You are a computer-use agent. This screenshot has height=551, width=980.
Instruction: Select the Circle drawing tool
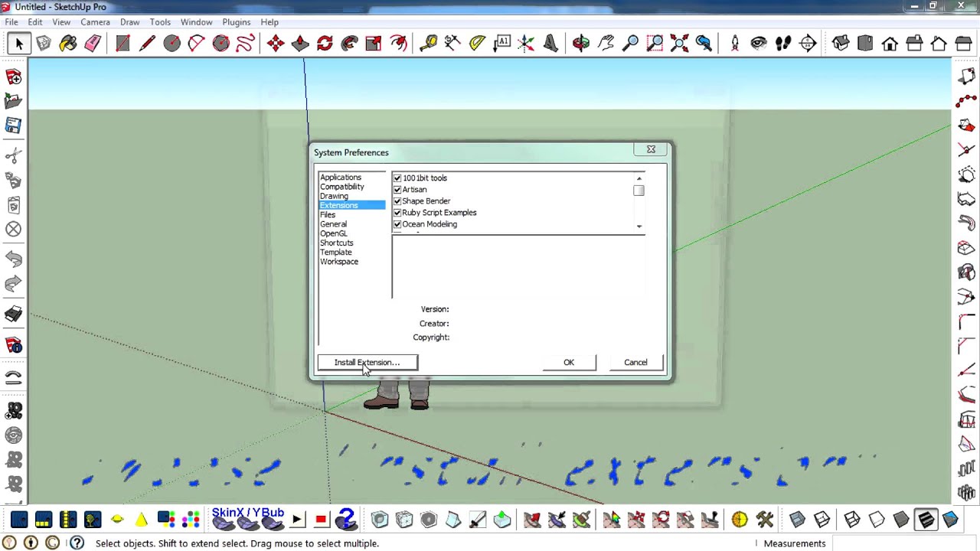171,44
